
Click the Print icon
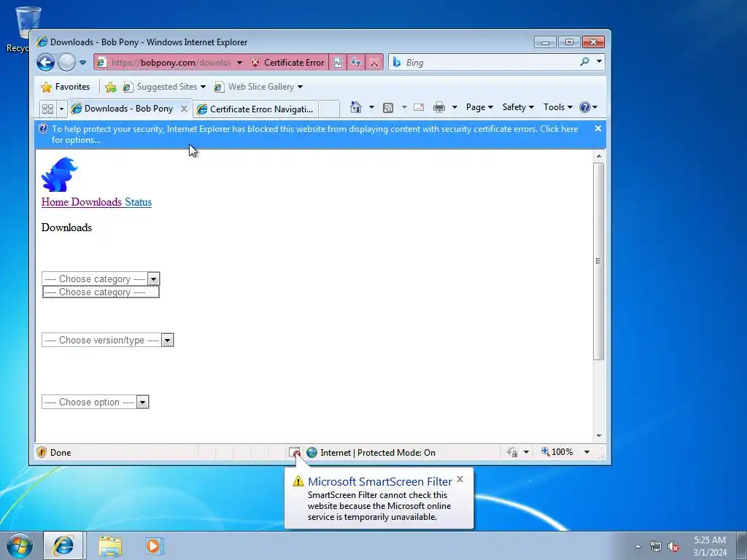point(438,107)
